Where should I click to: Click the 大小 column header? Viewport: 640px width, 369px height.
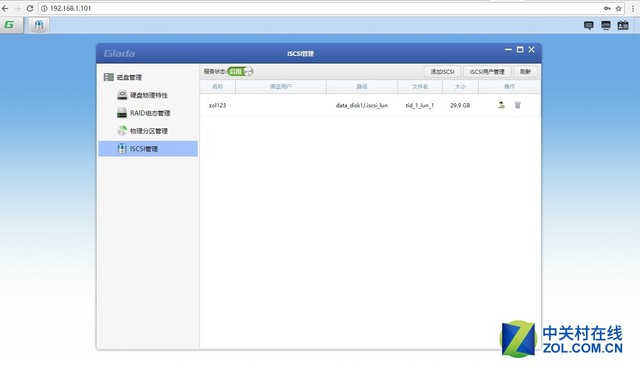(x=460, y=87)
